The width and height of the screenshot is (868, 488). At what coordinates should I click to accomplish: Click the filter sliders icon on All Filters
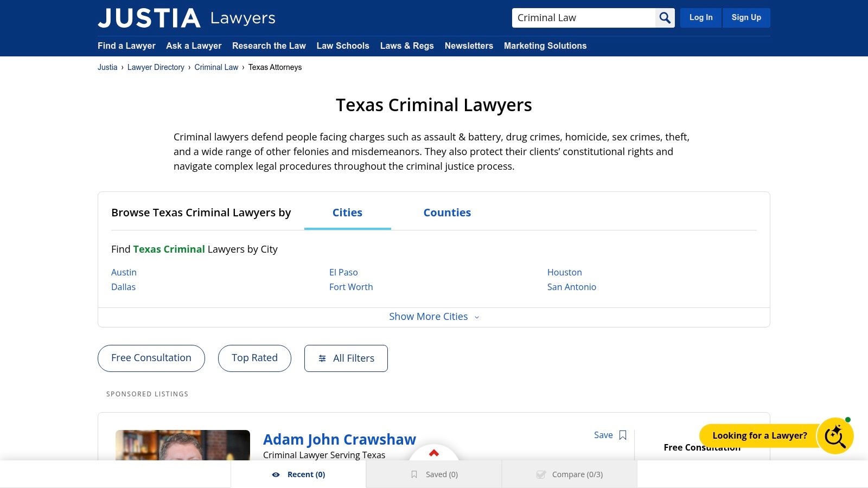click(323, 358)
